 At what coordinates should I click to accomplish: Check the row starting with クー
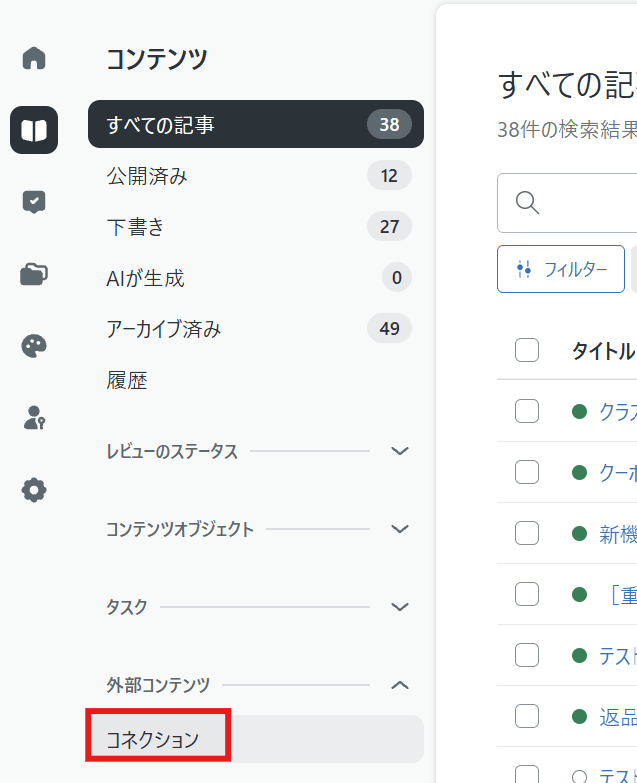pyautogui.click(x=527, y=472)
